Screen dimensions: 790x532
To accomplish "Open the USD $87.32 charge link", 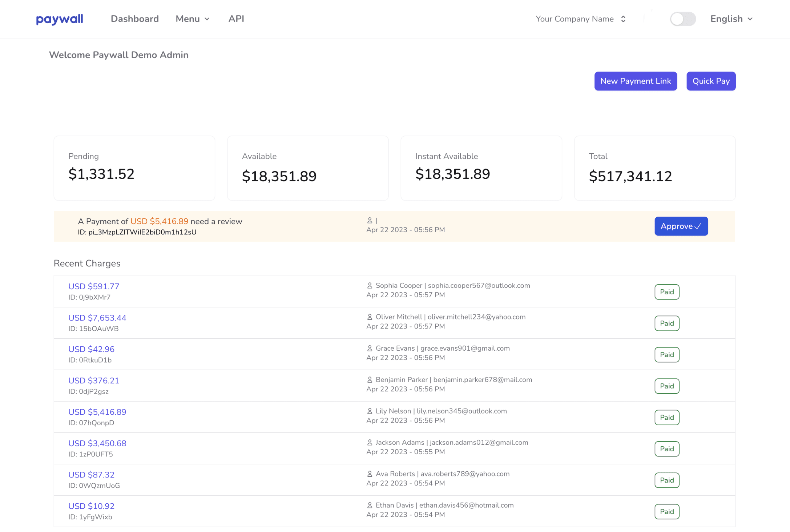I will (x=91, y=475).
